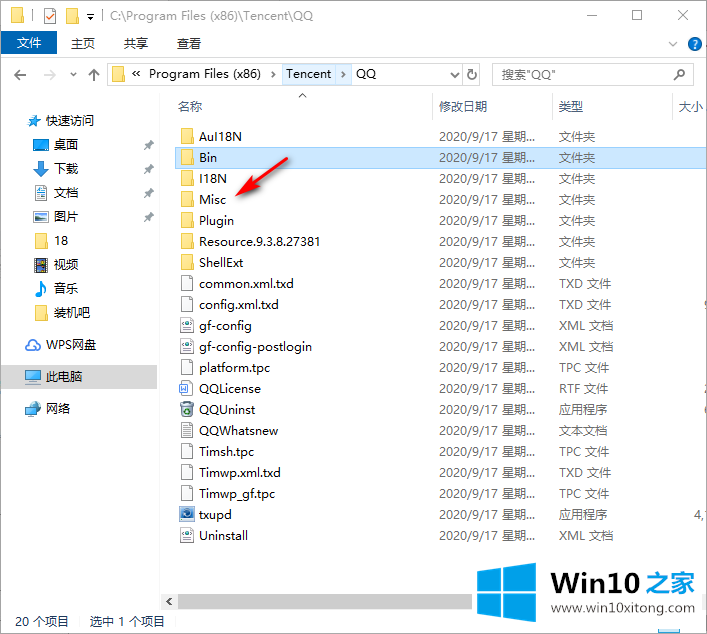Image resolution: width=707 pixels, height=634 pixels.
Task: Open the 装机吧 folder in sidebar
Action: click(72, 312)
